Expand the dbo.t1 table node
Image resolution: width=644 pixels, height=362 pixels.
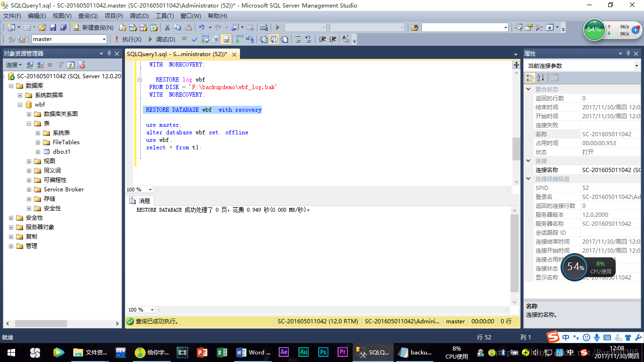[x=38, y=152]
